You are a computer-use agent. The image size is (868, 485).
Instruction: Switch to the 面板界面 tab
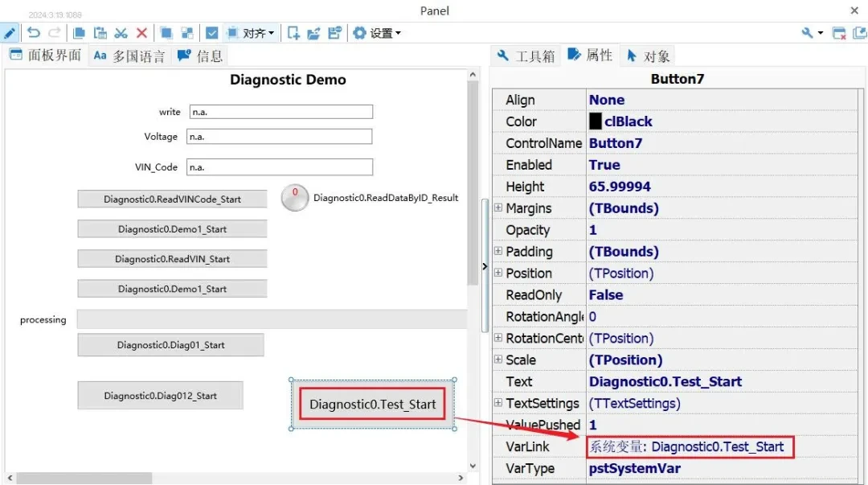(x=46, y=55)
